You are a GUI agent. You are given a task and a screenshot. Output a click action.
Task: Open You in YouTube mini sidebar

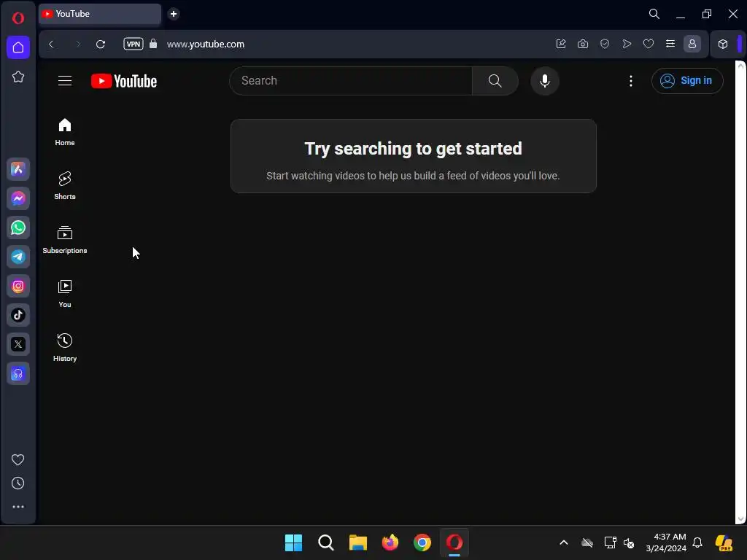(x=65, y=294)
